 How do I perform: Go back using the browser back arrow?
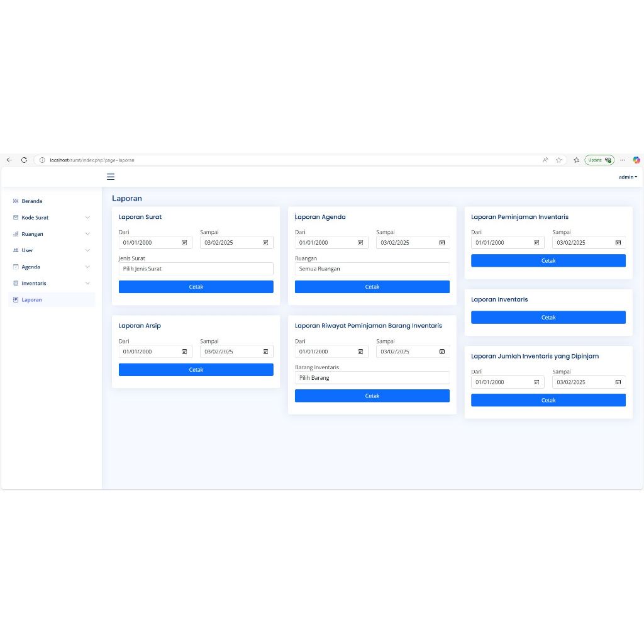[9, 160]
